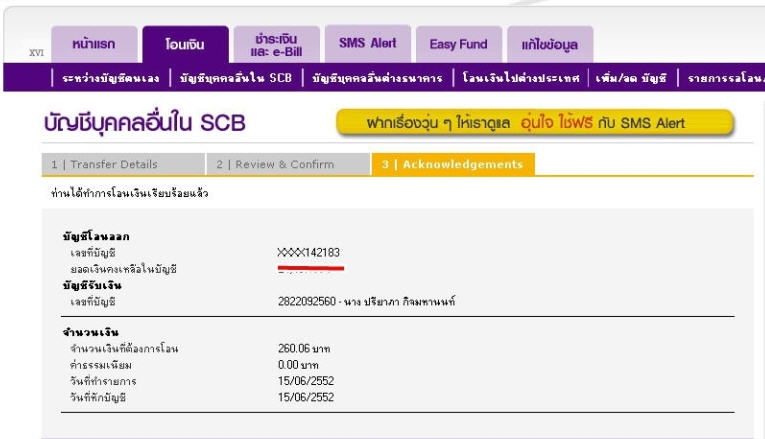This screenshot has height=439, width=765.
Task: Click source account number XXXX142183
Action: click(308, 253)
